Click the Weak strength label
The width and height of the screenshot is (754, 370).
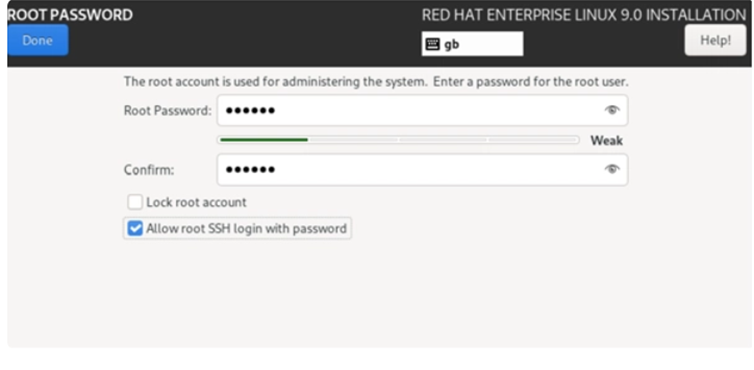[x=606, y=140]
